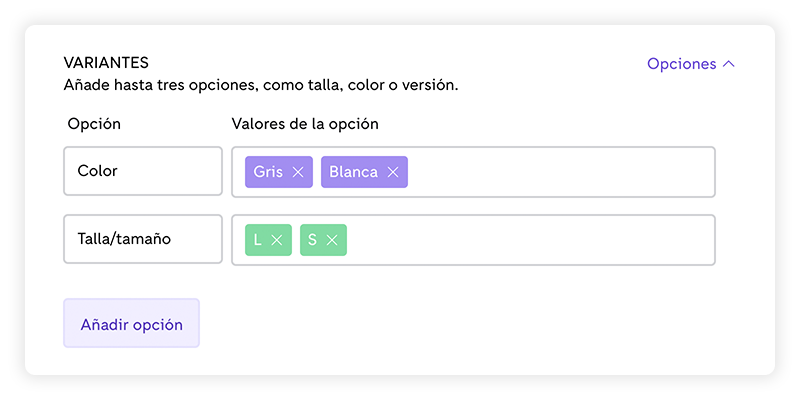Collapse the panel with the Opciones chevron
800x400 pixels.
[x=729, y=64]
